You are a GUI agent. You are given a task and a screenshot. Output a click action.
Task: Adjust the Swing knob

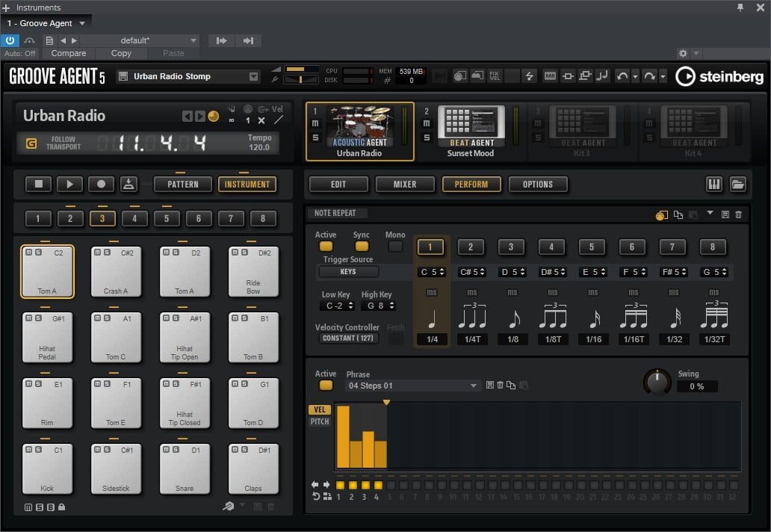click(657, 381)
